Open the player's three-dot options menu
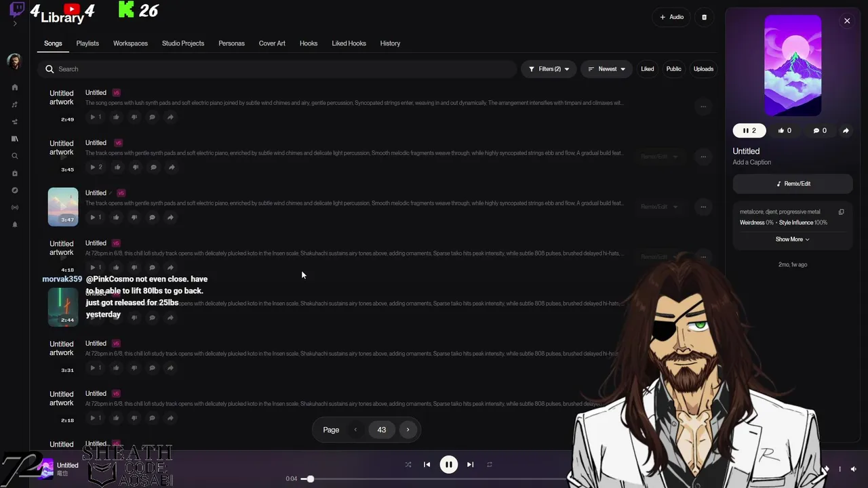868x488 pixels. coord(840,469)
